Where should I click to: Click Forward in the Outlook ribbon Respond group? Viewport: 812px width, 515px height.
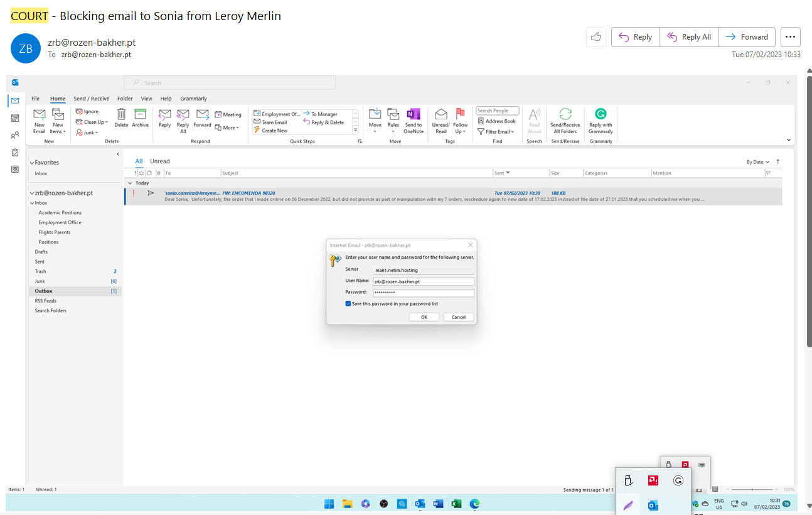202,118
